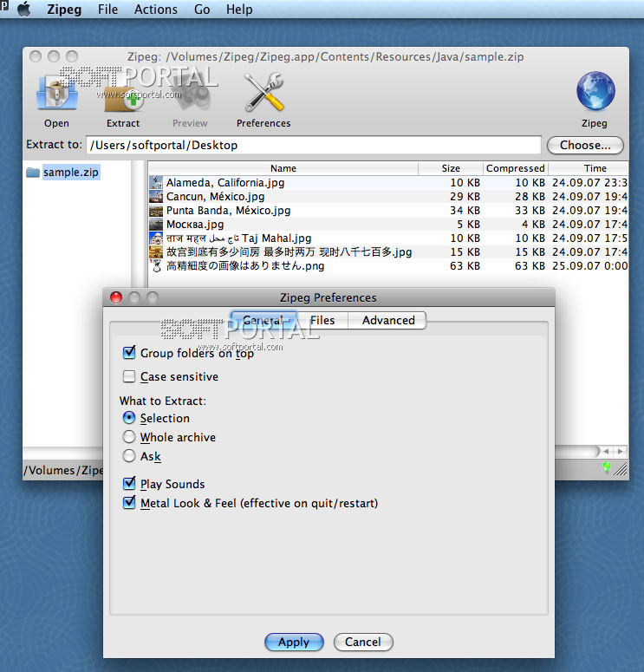The height and width of the screenshot is (672, 644).
Task: Click the Zipeg globe icon
Action: point(595,91)
